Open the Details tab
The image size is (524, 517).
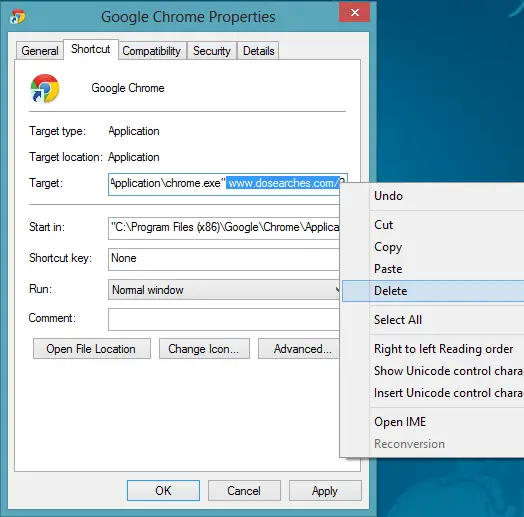tap(259, 51)
